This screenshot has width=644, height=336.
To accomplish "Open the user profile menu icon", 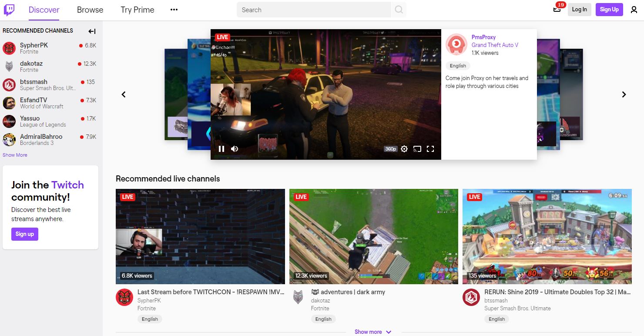I will [634, 9].
